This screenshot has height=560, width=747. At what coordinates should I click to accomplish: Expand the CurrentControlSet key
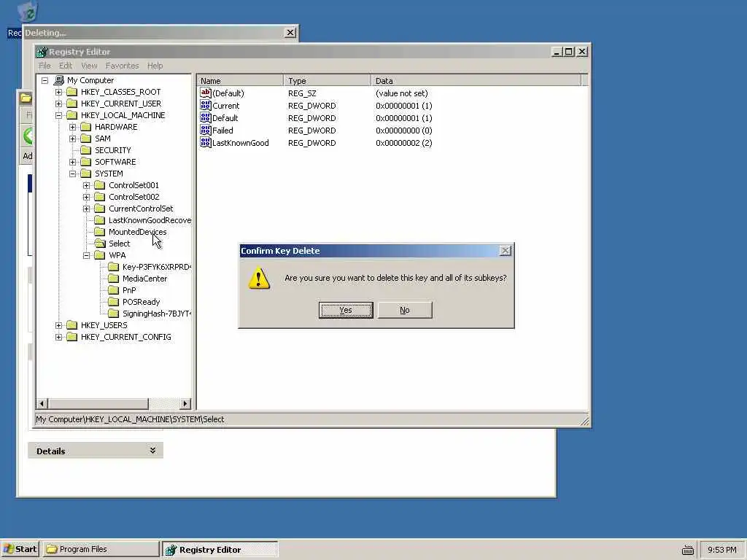tap(86, 209)
